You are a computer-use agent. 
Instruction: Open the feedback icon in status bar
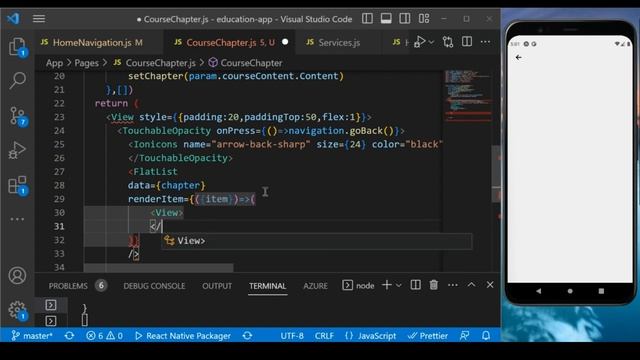point(464,336)
